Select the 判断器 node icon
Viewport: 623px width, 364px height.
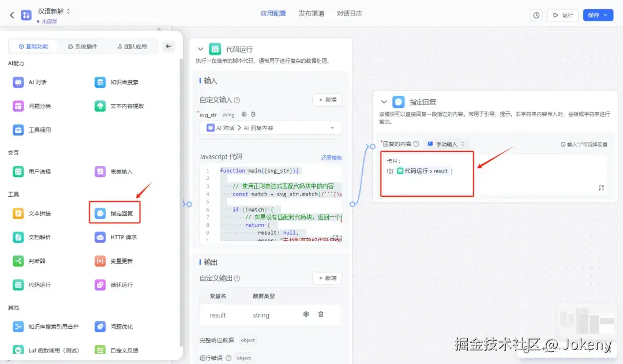[18, 261]
